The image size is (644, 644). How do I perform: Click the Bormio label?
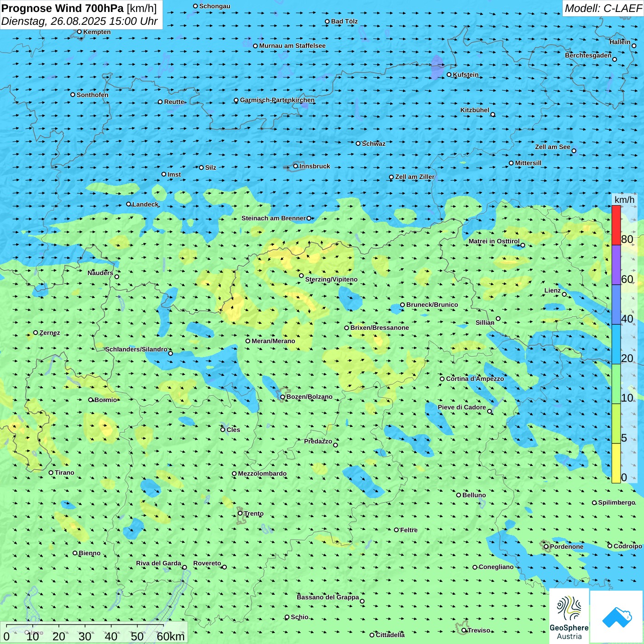[106, 400]
